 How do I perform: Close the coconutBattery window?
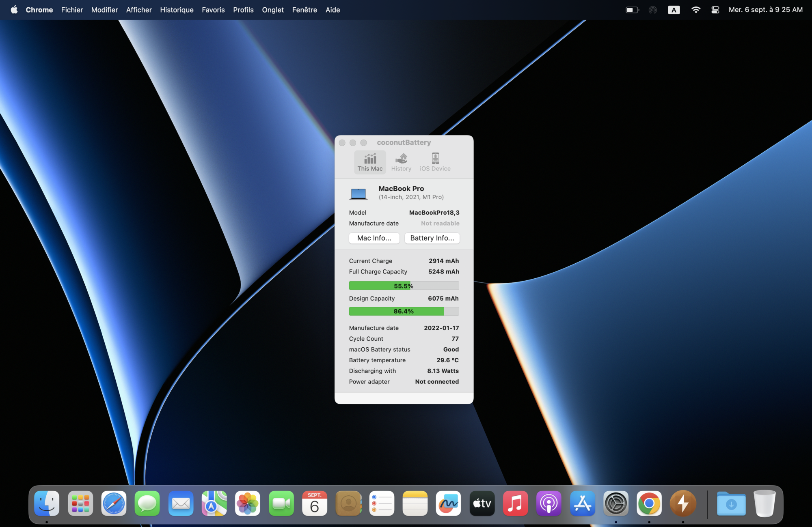(x=342, y=143)
